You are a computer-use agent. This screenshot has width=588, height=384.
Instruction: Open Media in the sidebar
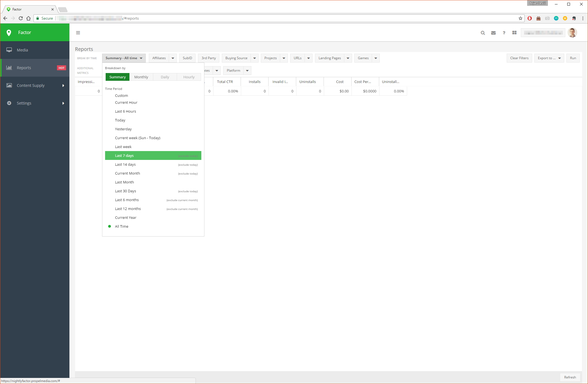22,50
